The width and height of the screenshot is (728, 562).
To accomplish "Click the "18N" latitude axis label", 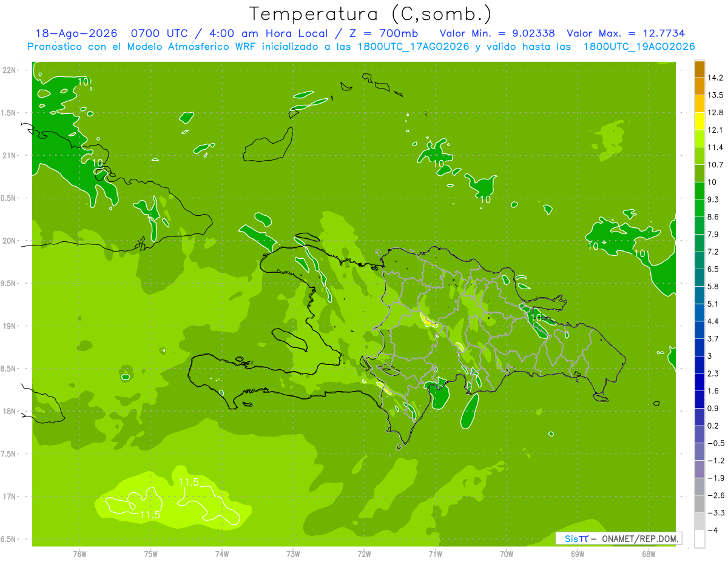I will pyautogui.click(x=9, y=411).
